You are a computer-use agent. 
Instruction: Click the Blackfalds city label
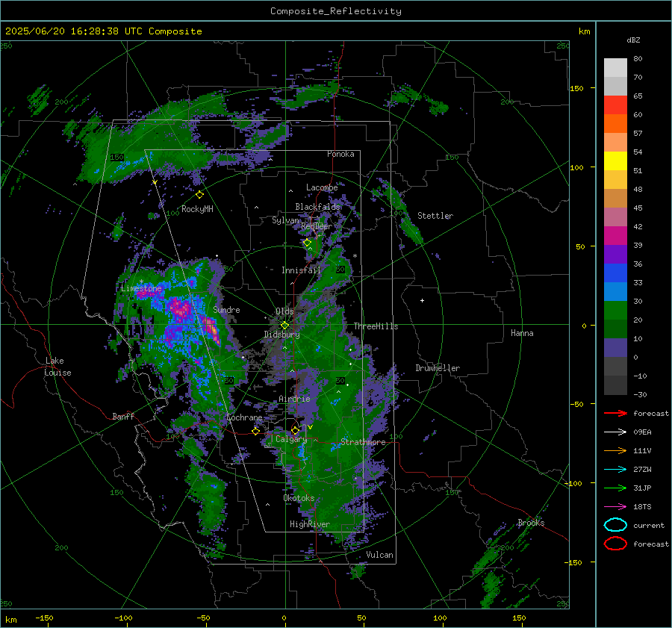point(317,207)
